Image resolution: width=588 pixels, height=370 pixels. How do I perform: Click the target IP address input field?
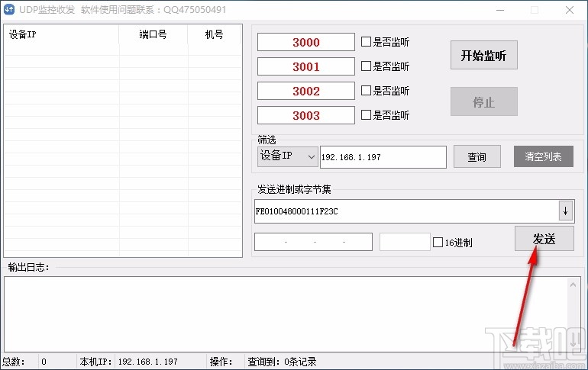pyautogui.click(x=314, y=242)
